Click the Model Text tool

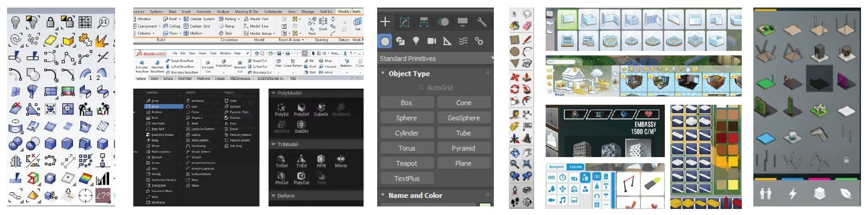[x=256, y=19]
